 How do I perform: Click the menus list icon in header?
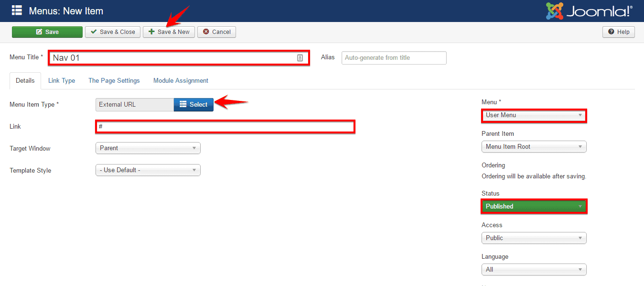[x=17, y=11]
